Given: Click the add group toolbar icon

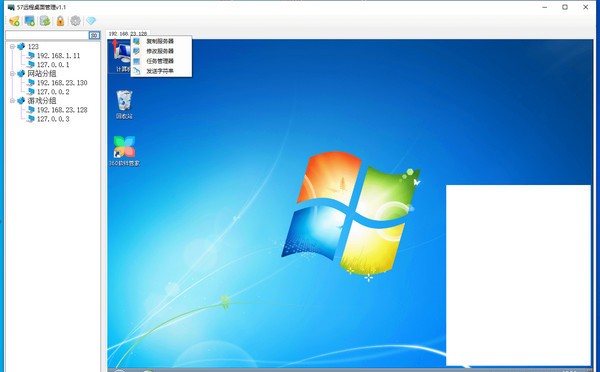Looking at the screenshot, I should point(15,21).
